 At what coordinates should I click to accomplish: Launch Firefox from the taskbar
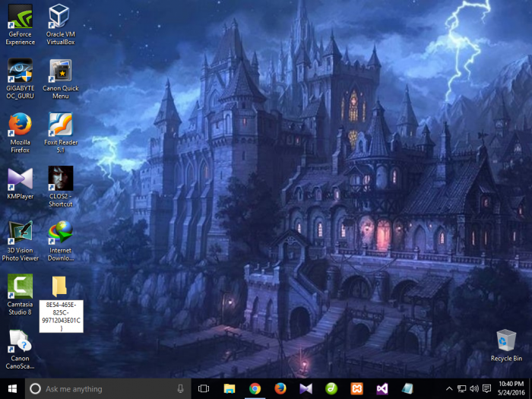click(280, 389)
